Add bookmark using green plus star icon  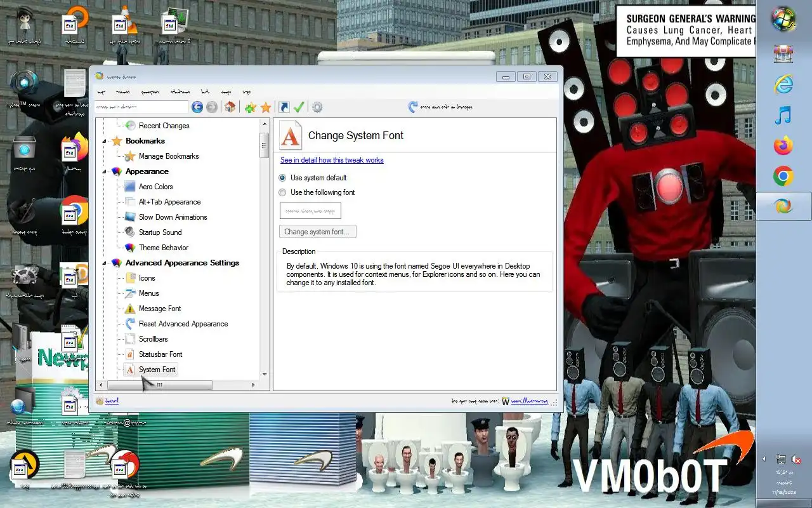251,107
